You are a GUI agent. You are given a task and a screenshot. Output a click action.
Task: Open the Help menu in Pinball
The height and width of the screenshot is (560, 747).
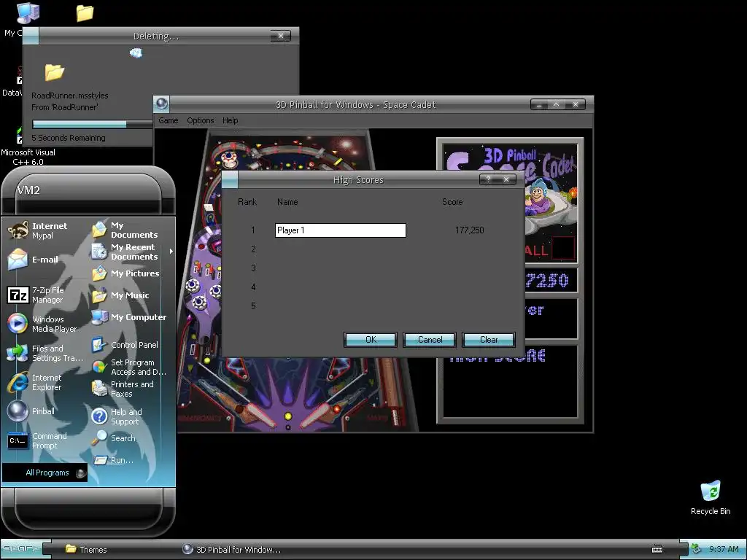pyautogui.click(x=230, y=120)
